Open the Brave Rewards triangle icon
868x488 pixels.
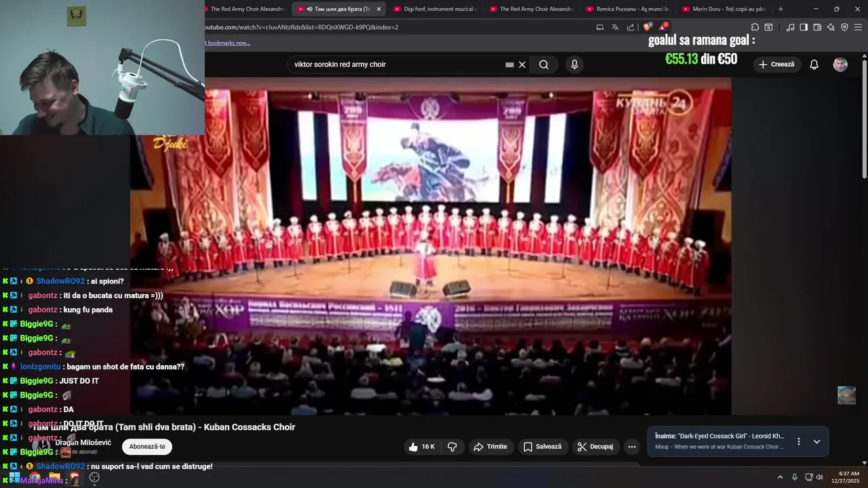(x=663, y=27)
